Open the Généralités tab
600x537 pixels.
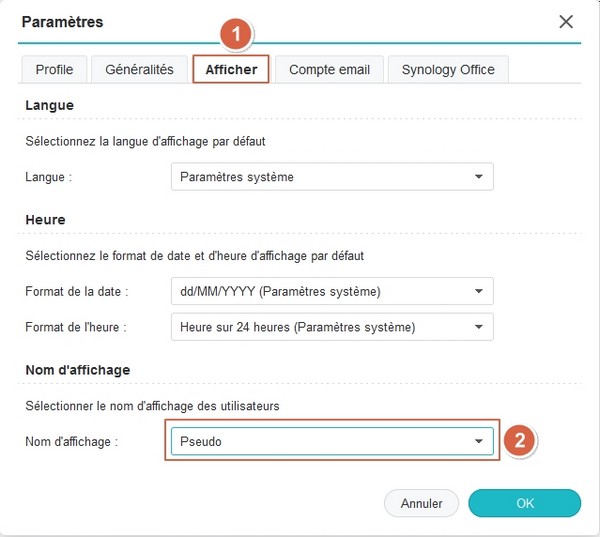[139, 69]
